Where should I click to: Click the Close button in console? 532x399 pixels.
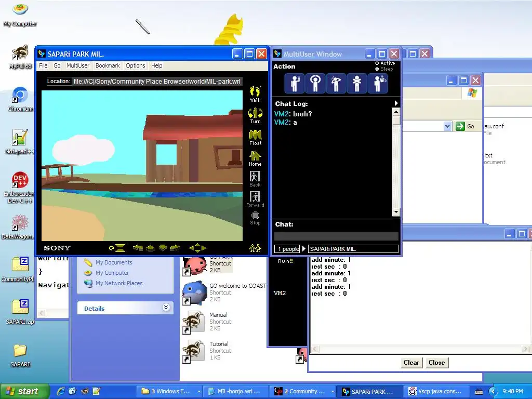(436, 363)
